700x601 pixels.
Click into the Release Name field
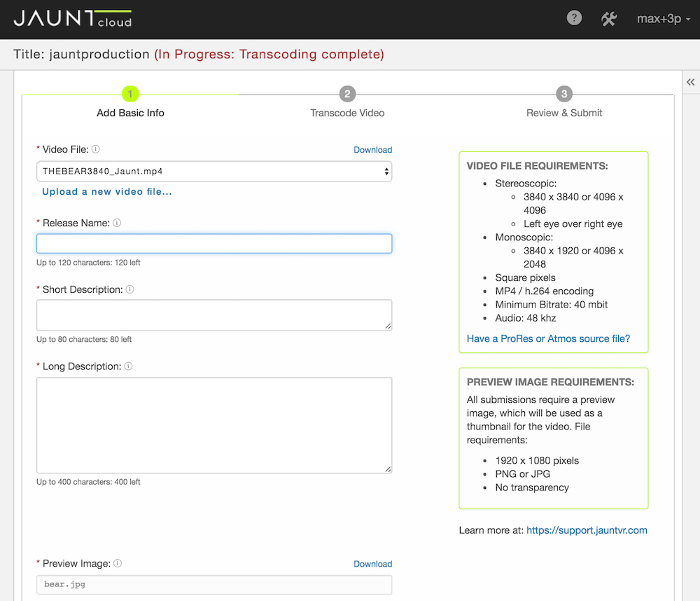tap(213, 244)
